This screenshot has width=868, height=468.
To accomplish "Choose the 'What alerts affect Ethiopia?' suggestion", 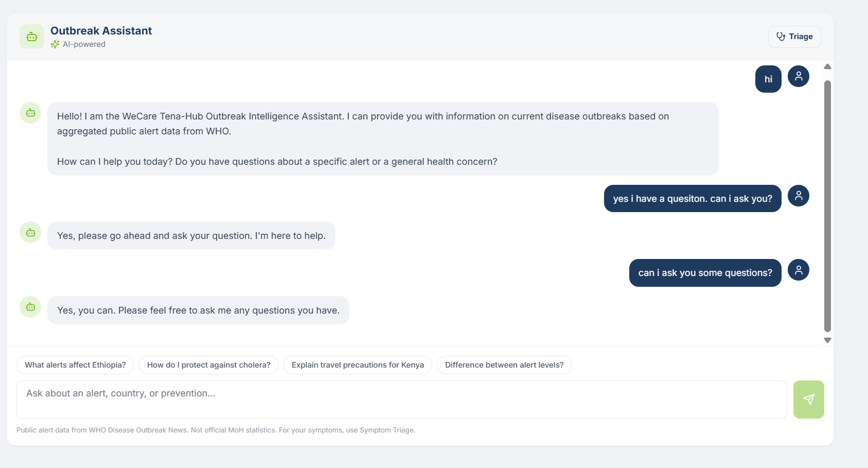I will pyautogui.click(x=75, y=365).
